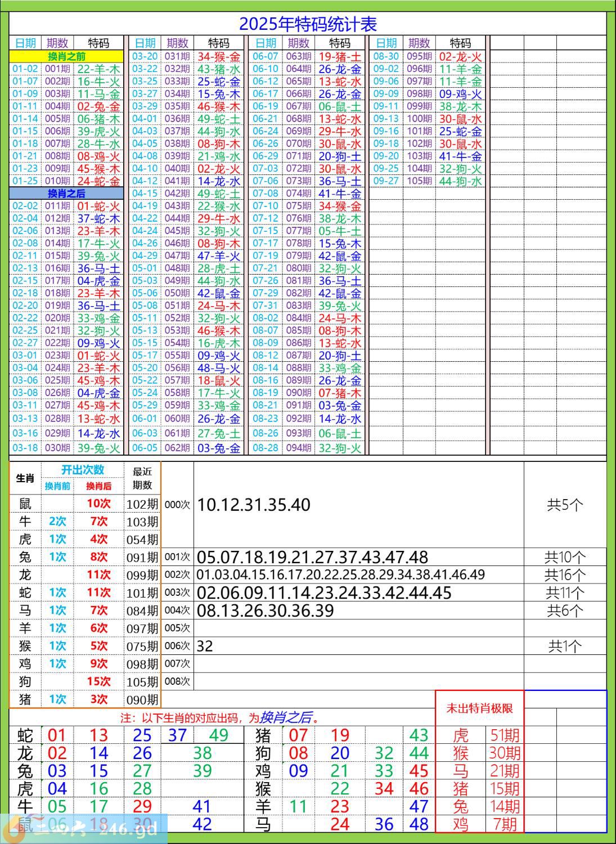Screen dimensions: 616x844
Task: Click period cell 001期 in first column
Action: click(x=57, y=69)
